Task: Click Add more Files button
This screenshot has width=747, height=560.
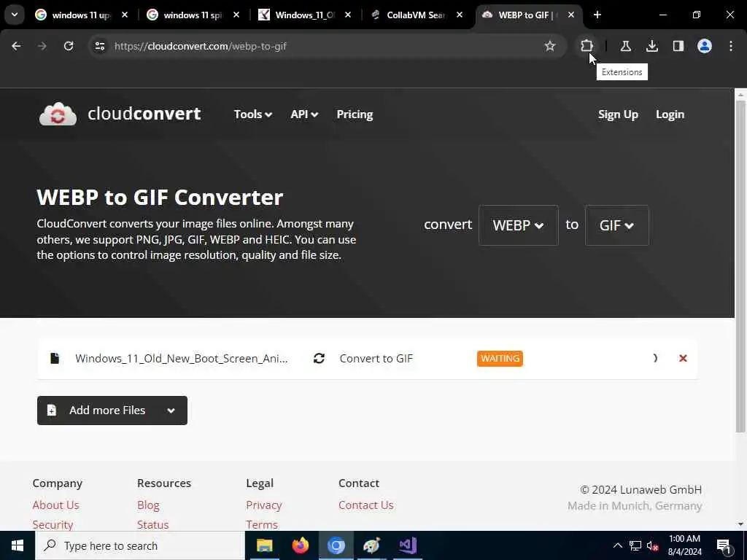Action: coord(112,411)
